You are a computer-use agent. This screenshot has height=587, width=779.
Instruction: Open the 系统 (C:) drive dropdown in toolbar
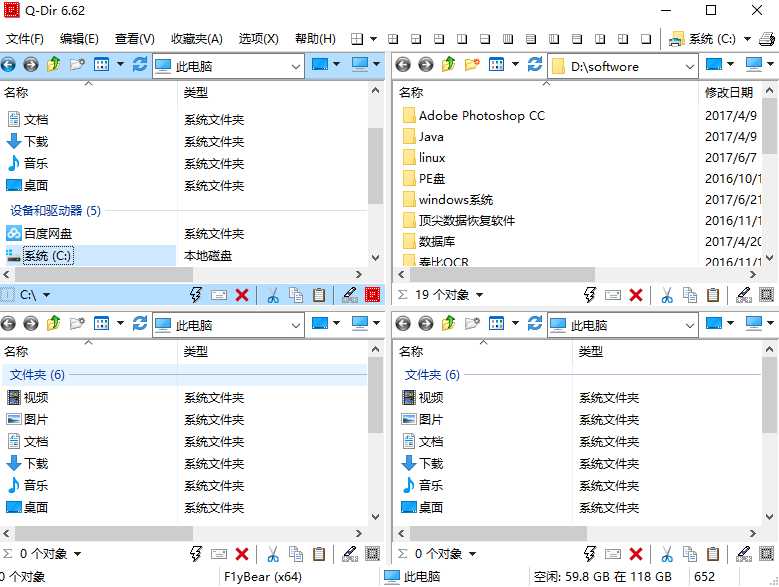click(x=747, y=39)
